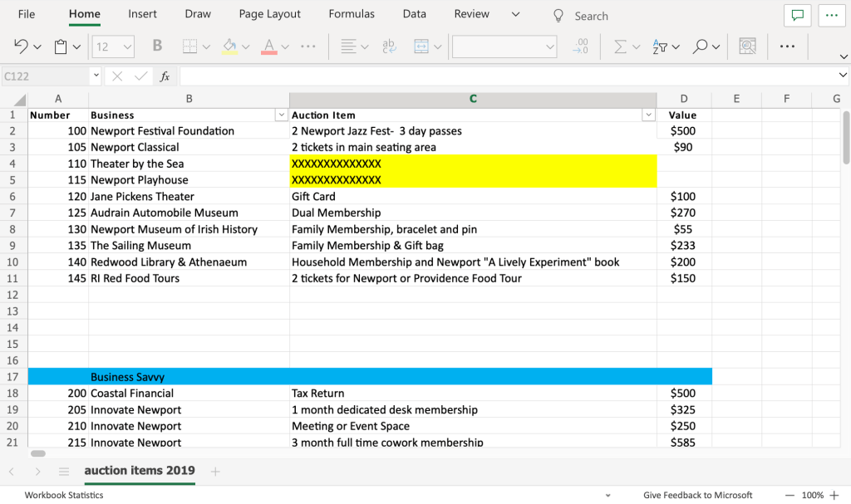
Task: Click the Sort and Filter icon
Action: click(x=661, y=47)
